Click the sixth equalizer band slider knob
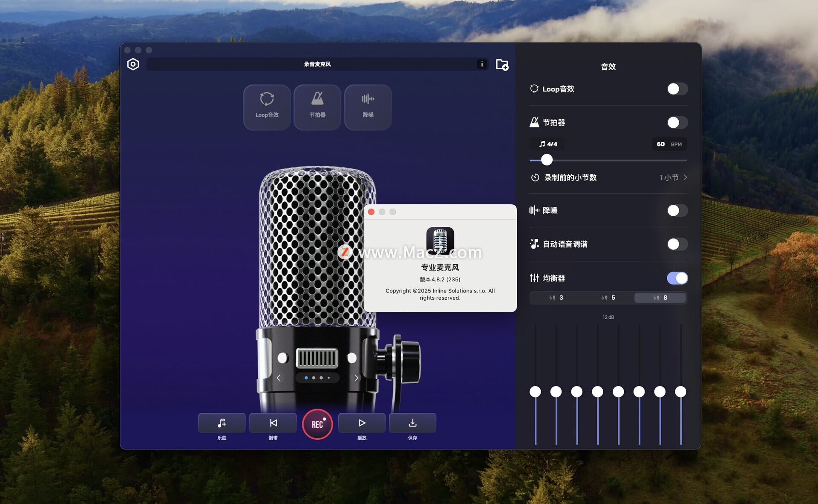 639,392
